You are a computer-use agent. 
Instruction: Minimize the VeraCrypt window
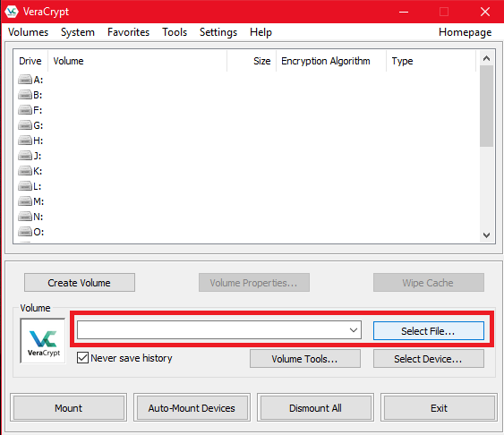pos(404,12)
